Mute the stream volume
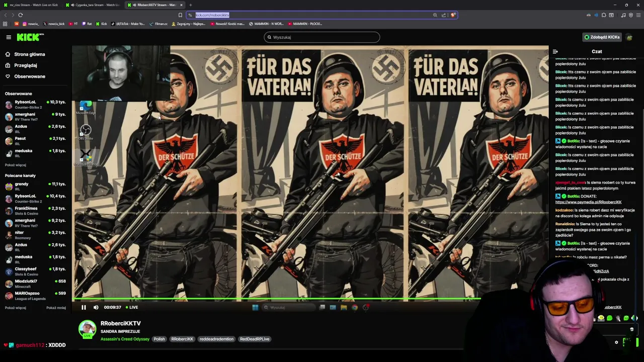This screenshot has height=362, width=644. tap(96, 307)
